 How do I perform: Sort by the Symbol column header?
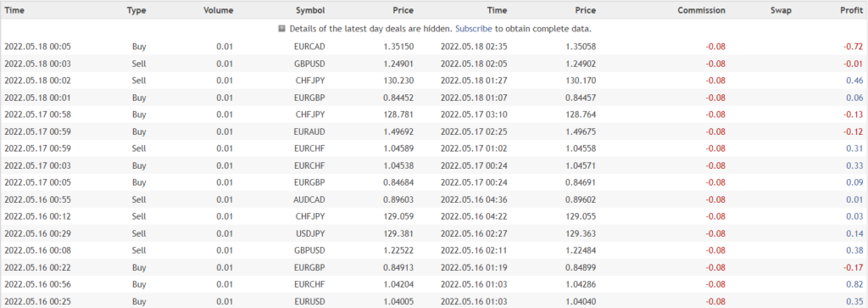coord(310,10)
